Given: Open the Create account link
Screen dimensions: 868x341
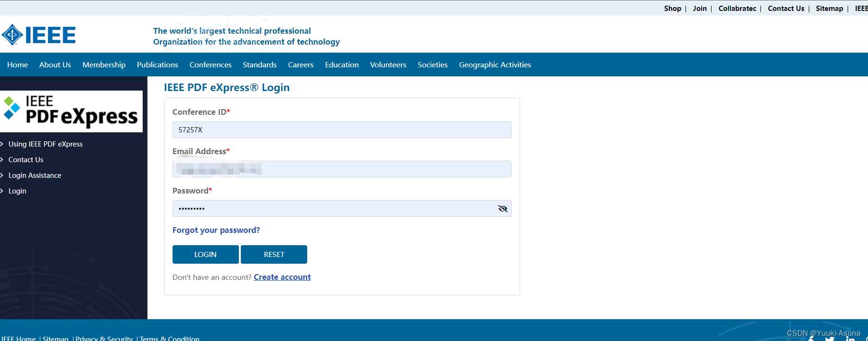Looking at the screenshot, I should [282, 277].
